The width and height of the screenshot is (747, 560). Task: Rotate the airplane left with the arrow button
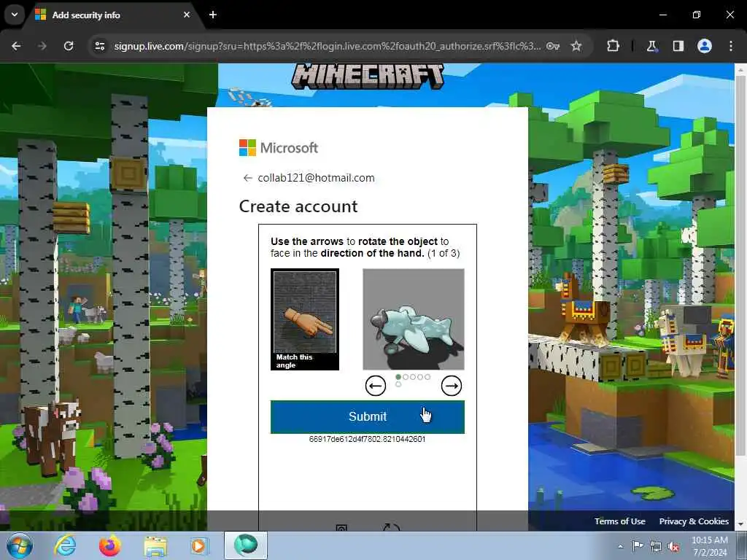point(376,386)
